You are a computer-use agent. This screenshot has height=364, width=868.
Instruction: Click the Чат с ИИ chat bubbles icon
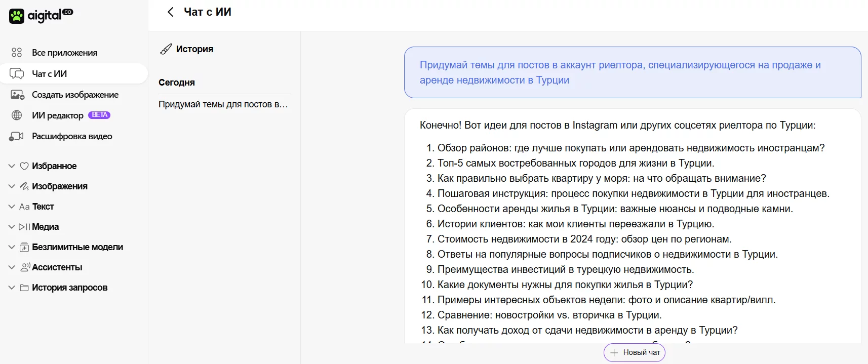point(17,74)
